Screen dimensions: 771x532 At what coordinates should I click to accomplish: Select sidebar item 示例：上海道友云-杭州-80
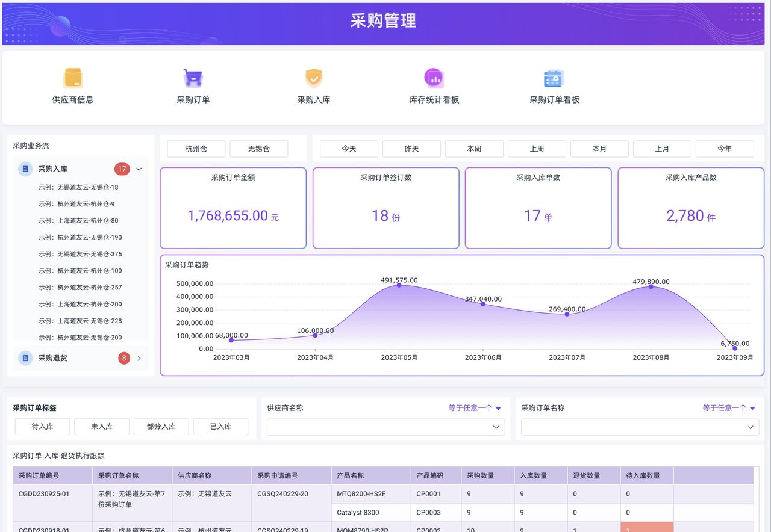click(80, 220)
